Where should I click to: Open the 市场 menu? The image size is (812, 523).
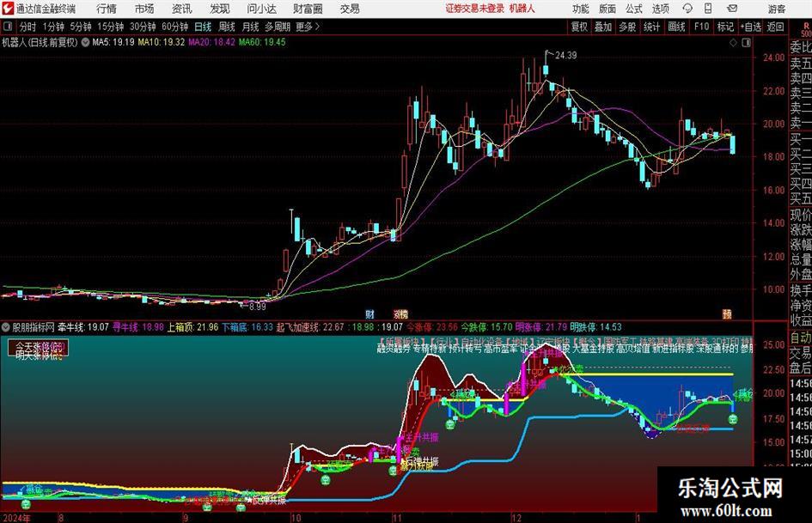pyautogui.click(x=144, y=9)
